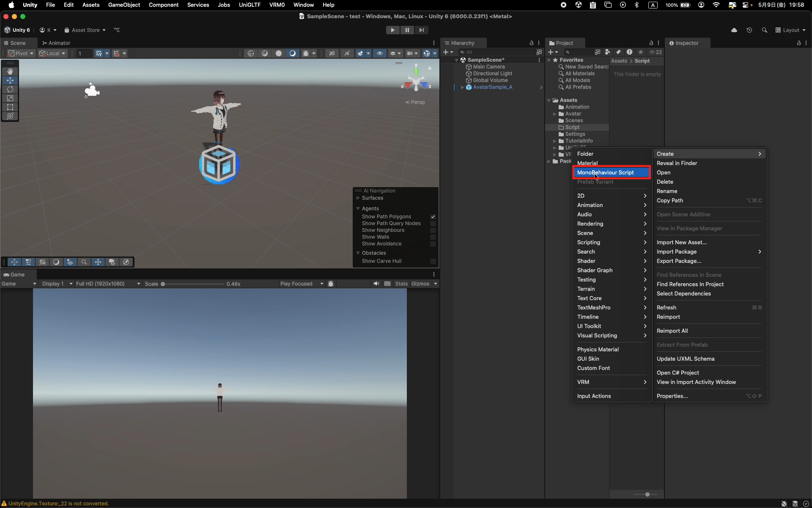812x508 pixels.
Task: Open the global Search icon
Action: (764, 30)
